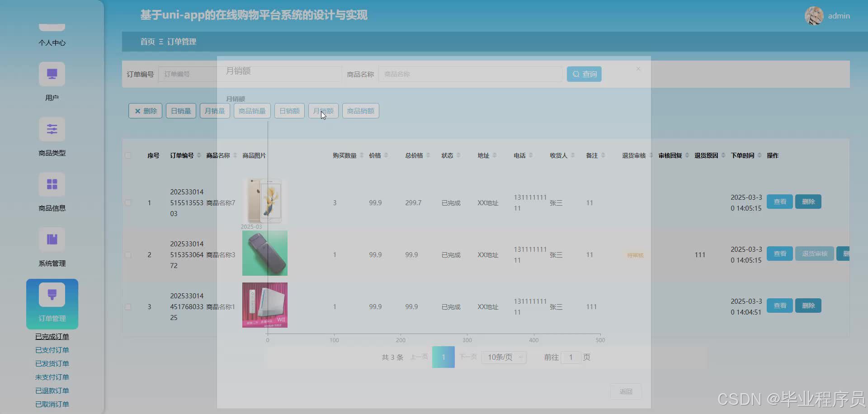Sort by 地址 column arrows
The width and height of the screenshot is (868, 414).
click(494, 155)
